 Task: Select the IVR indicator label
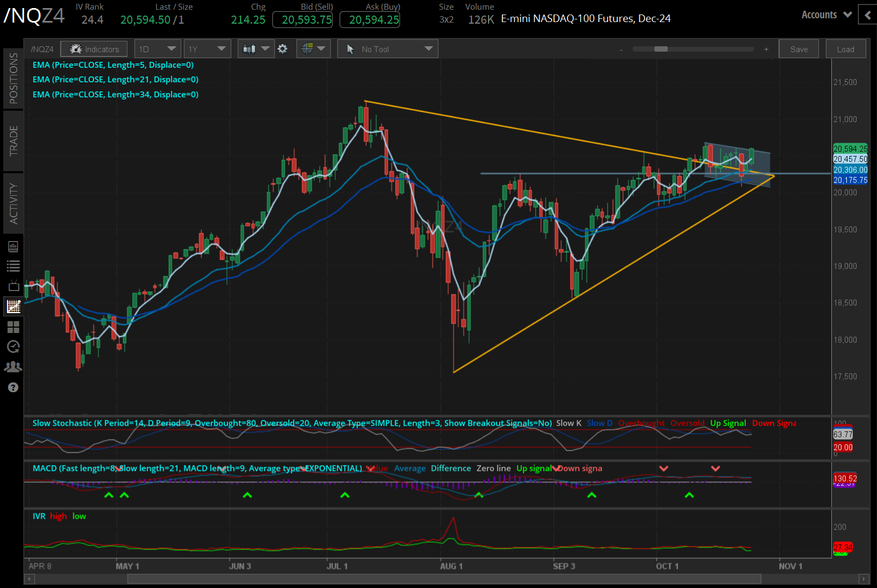click(39, 516)
